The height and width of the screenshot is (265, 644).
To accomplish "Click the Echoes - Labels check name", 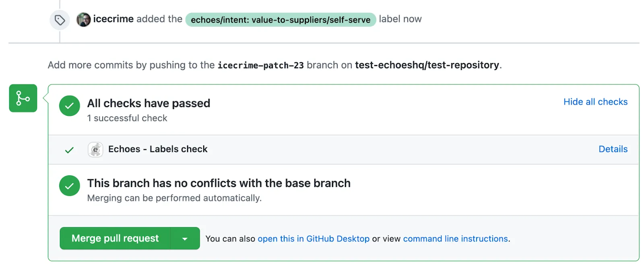I will click(x=158, y=149).
